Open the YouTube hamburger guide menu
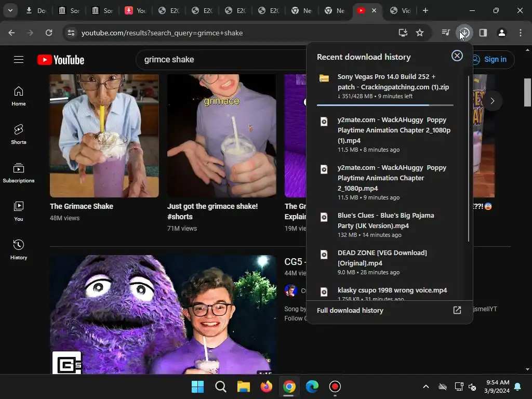Image resolution: width=532 pixels, height=399 pixels. tap(19, 60)
